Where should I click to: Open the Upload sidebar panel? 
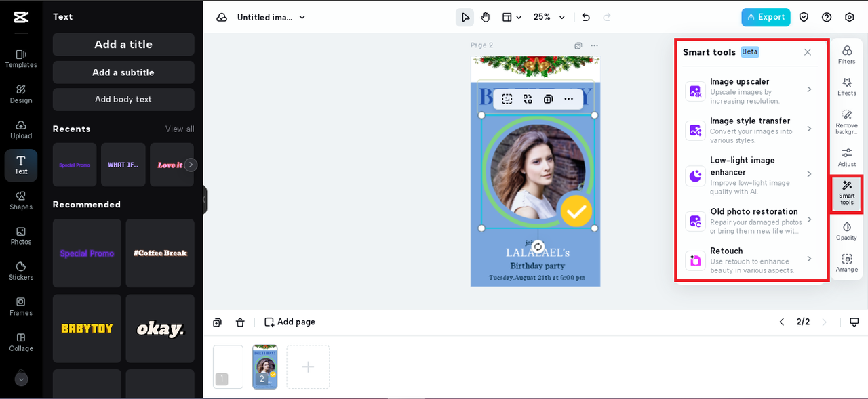21,129
